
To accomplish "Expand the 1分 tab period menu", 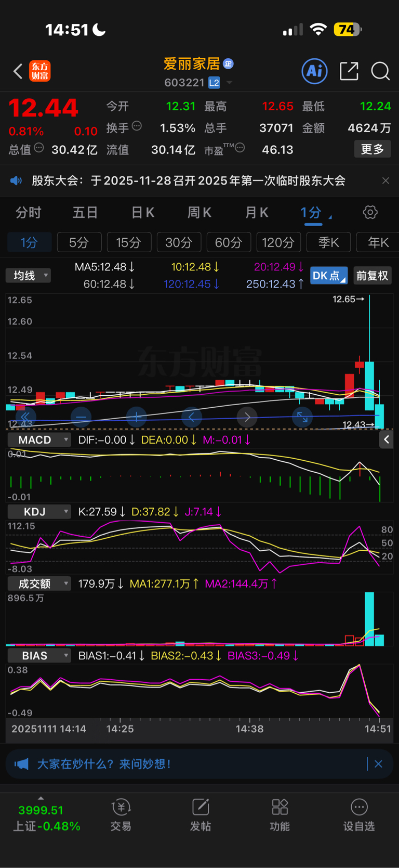I will point(330,216).
